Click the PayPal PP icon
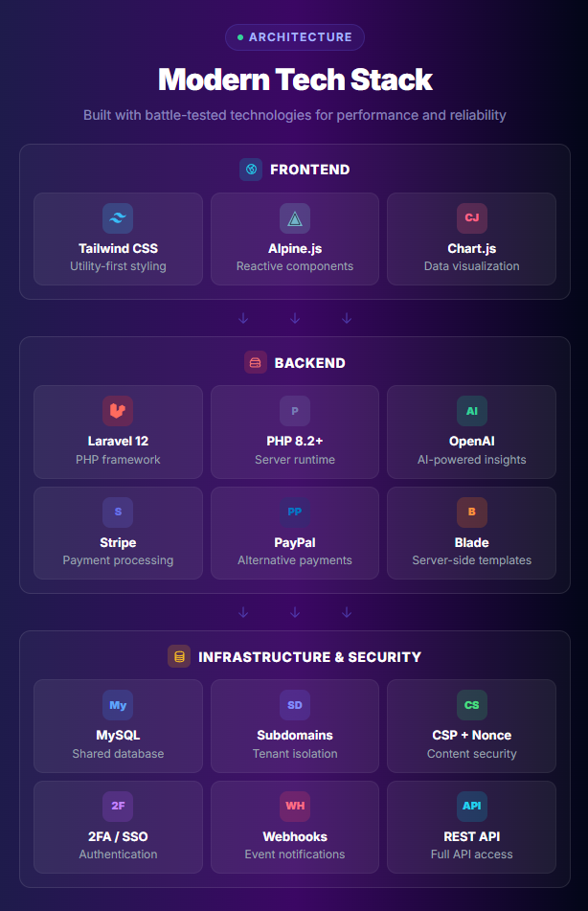Screen dimensions: 588x911 tap(295, 512)
